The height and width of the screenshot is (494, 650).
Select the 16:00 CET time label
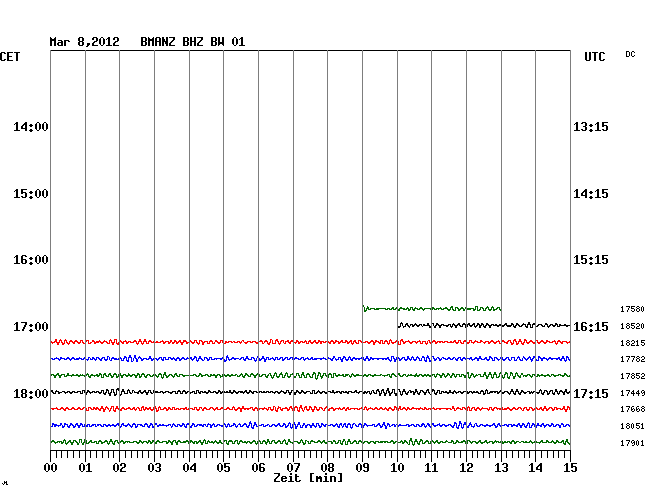[31, 260]
